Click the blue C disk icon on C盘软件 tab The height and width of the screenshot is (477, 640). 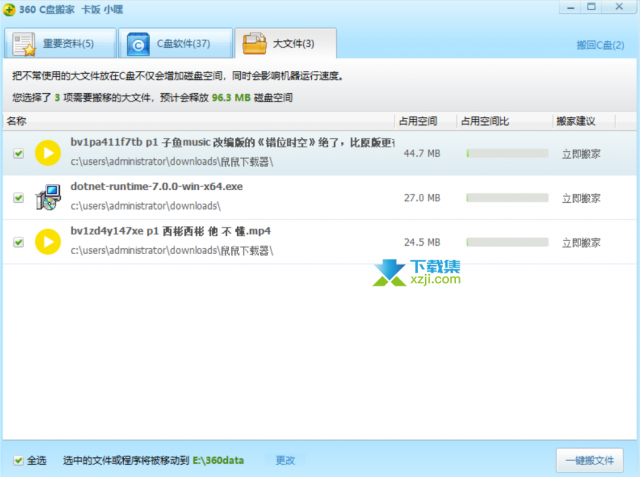138,44
